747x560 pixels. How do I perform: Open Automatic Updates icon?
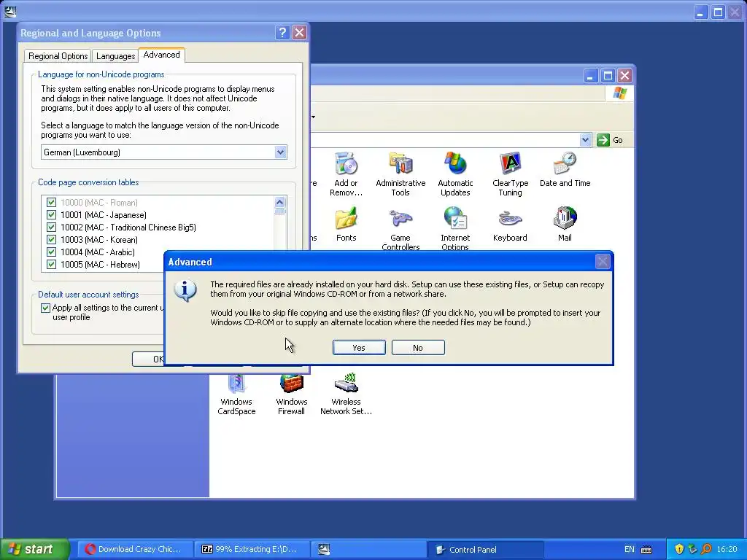click(x=455, y=174)
